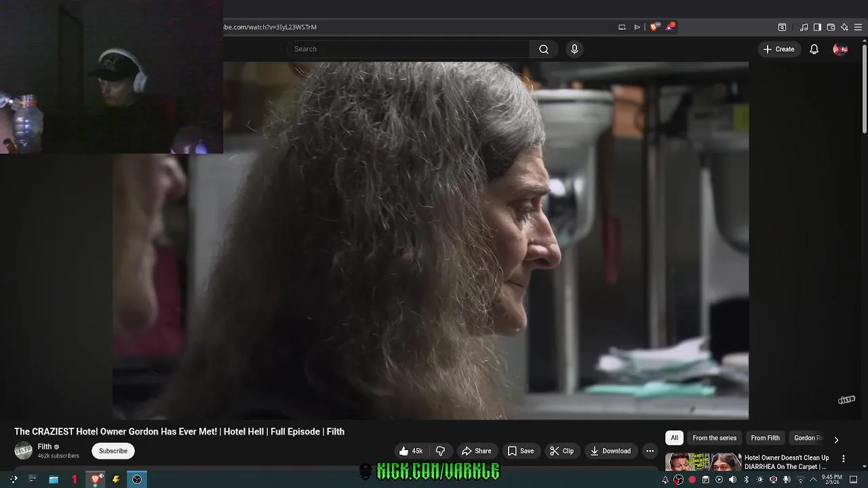The image size is (868, 488).
Task: Open Bluetooth tray icon
Action: pyautogui.click(x=746, y=480)
